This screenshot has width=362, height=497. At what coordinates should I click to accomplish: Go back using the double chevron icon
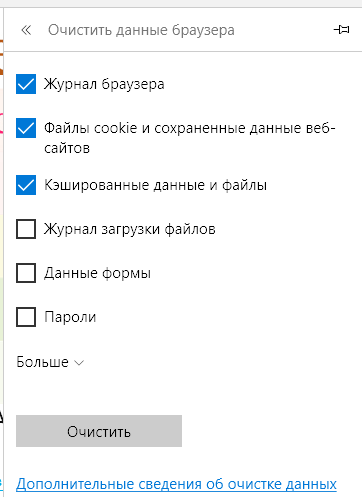coord(26,30)
